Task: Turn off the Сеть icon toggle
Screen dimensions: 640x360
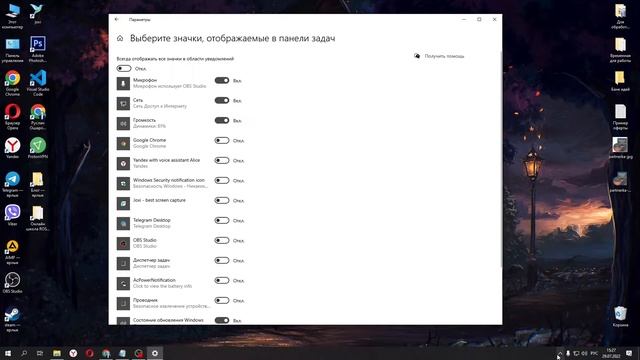Action: (x=222, y=100)
